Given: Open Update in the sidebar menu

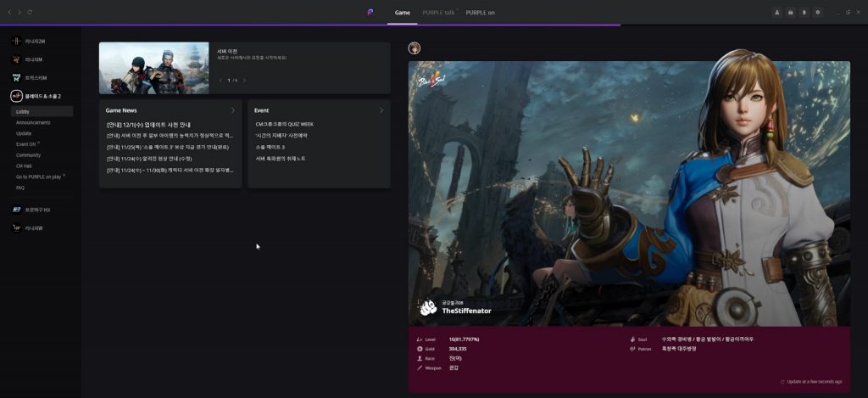Looking at the screenshot, I should (x=24, y=133).
